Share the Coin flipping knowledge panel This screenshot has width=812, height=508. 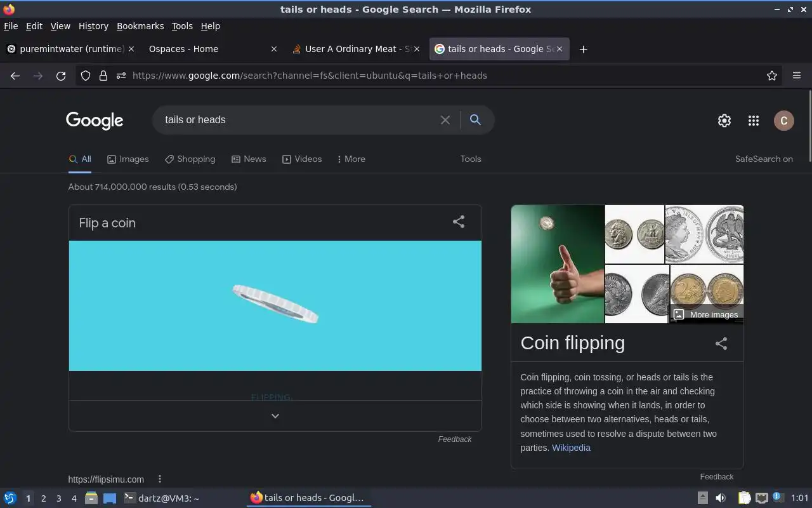[721, 344]
